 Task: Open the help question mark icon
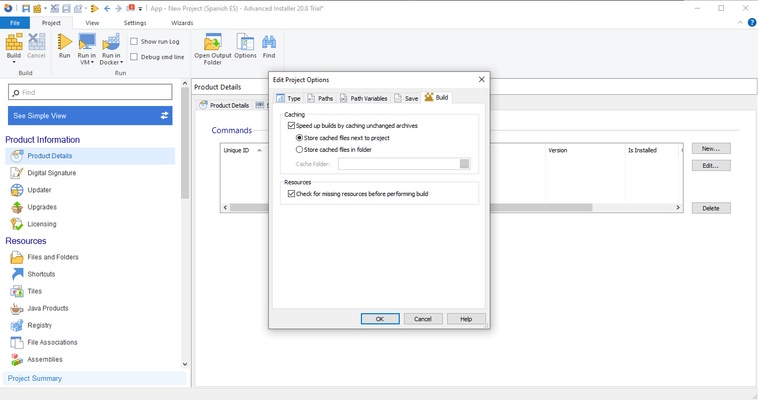point(752,22)
